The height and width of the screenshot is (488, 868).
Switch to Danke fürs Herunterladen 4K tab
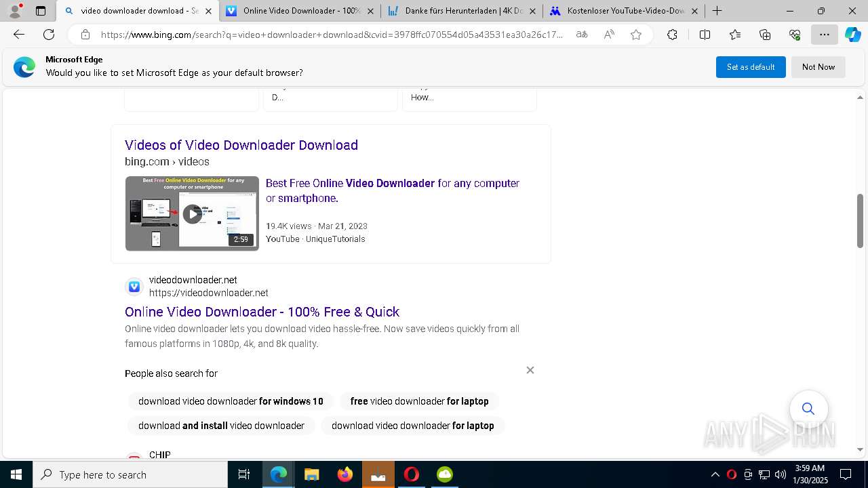point(461,11)
